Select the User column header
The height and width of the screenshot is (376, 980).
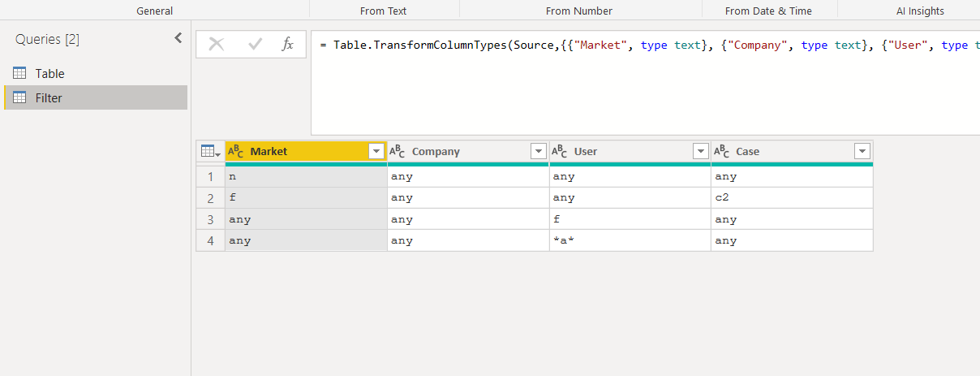point(630,151)
